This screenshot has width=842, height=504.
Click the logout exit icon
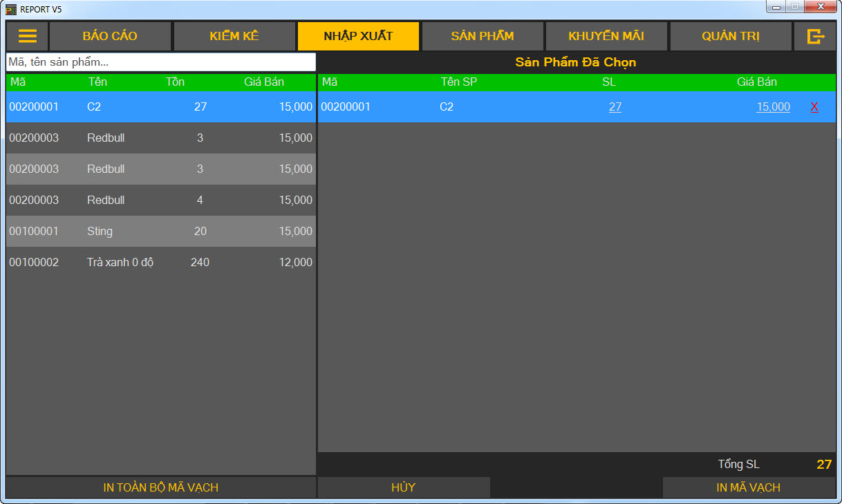click(x=815, y=36)
